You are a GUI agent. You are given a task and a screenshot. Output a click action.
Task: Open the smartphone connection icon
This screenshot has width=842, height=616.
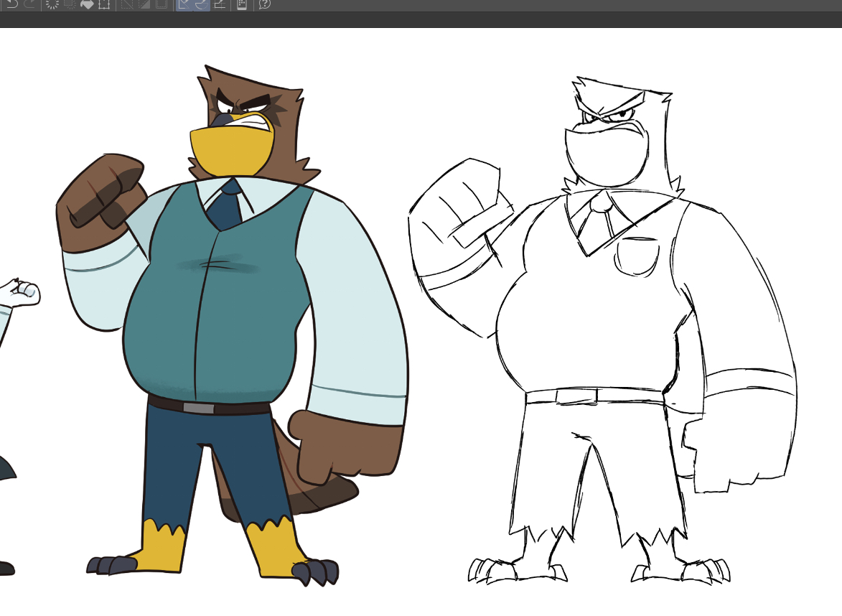pyautogui.click(x=242, y=4)
